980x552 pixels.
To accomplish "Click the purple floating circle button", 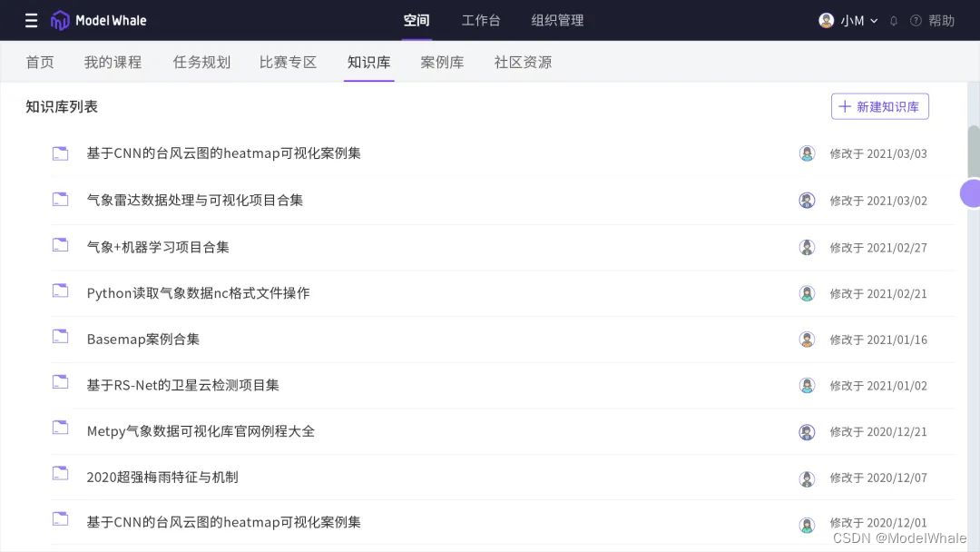I will [x=971, y=193].
